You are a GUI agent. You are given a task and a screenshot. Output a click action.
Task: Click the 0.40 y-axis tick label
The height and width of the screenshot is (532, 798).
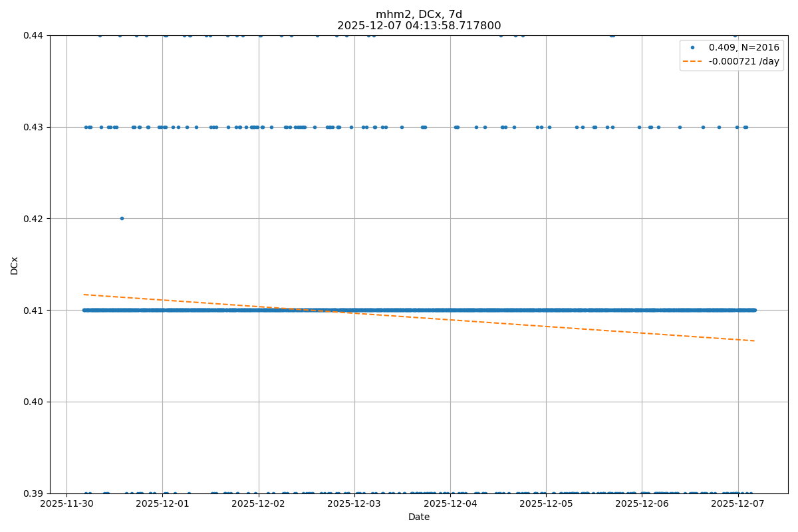(31, 402)
